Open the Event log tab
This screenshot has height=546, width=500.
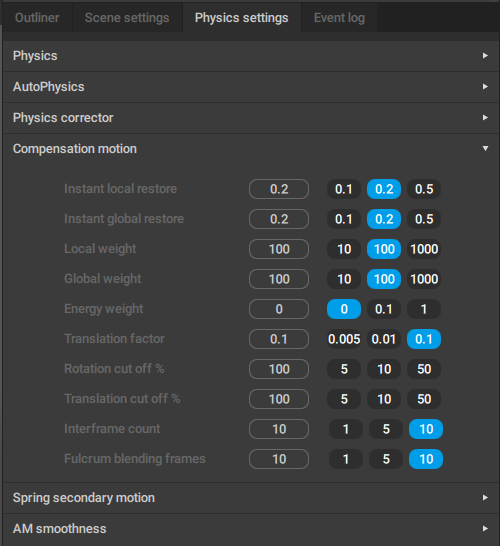pyautogui.click(x=339, y=18)
